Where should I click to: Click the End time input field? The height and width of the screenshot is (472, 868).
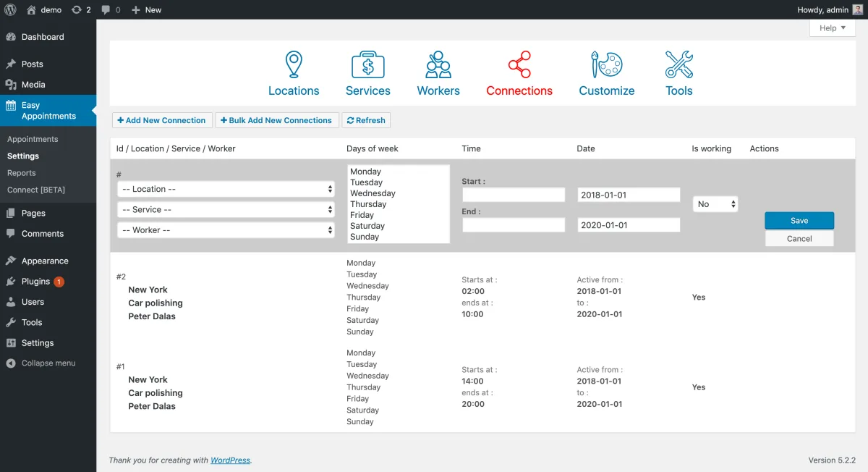point(514,225)
